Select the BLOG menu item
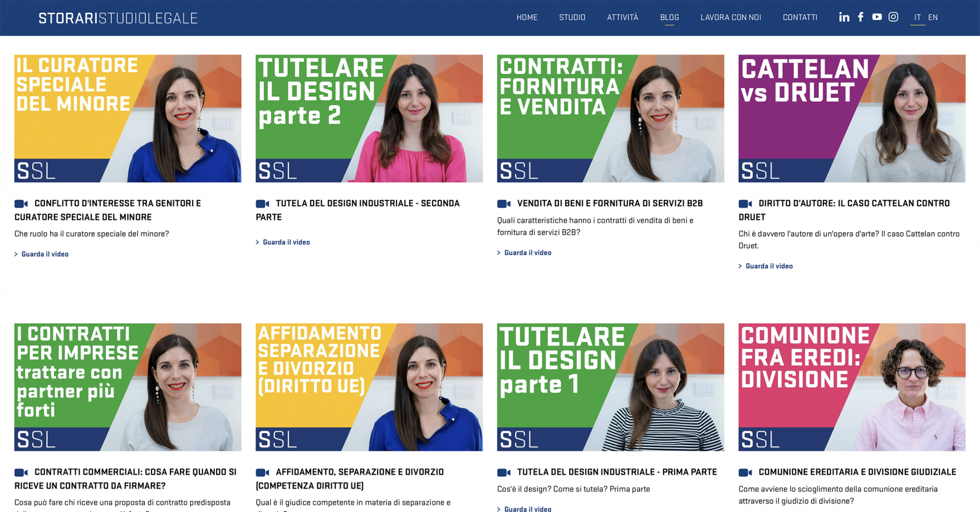This screenshot has width=980, height=512. click(x=669, y=18)
